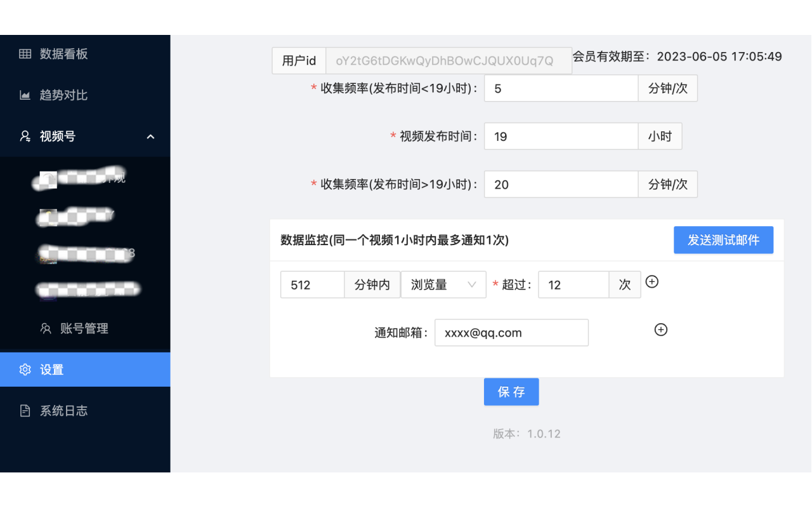Click the 数据看板 grid icon
812x508 pixels.
click(x=25, y=54)
